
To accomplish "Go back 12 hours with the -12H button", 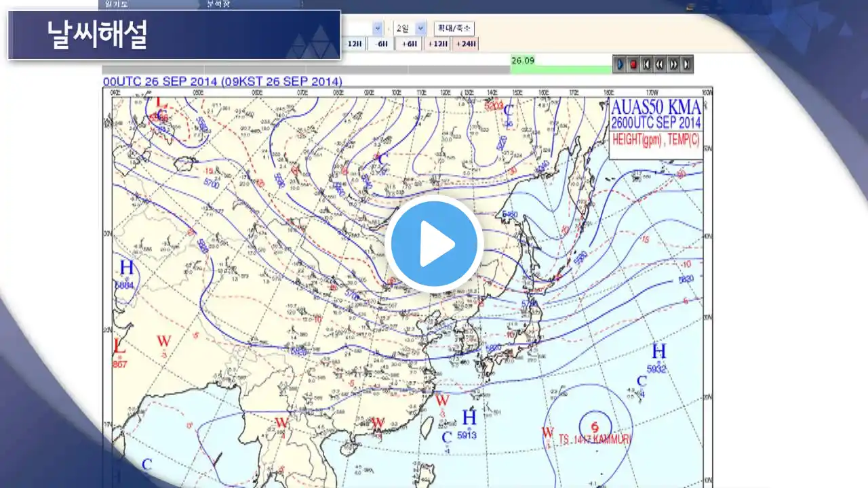I will point(355,44).
